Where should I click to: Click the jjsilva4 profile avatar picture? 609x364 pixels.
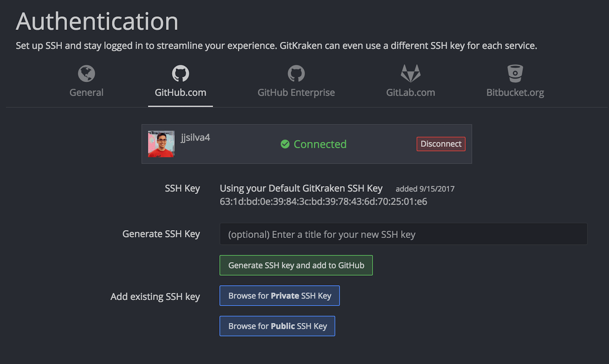161,144
